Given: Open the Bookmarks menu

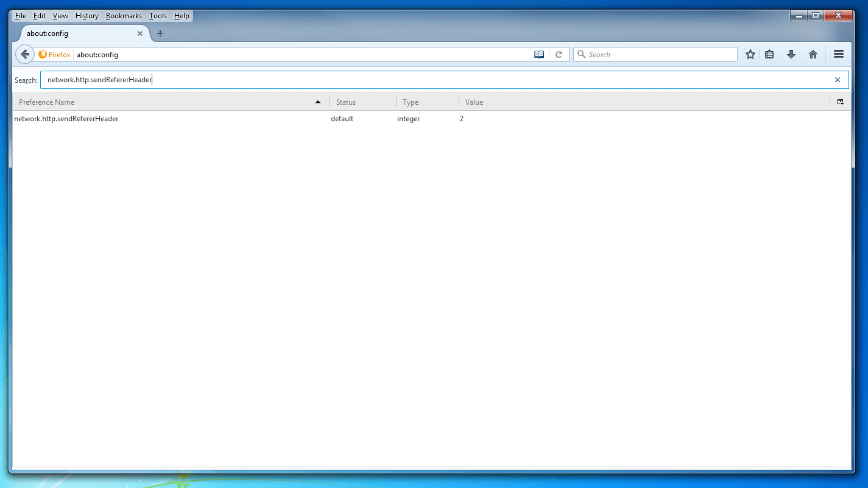Looking at the screenshot, I should point(124,16).
